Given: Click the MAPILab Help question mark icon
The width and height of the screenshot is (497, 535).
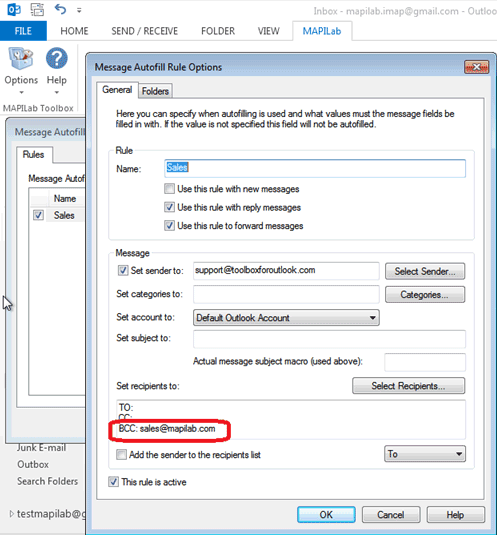Looking at the screenshot, I should 57,58.
